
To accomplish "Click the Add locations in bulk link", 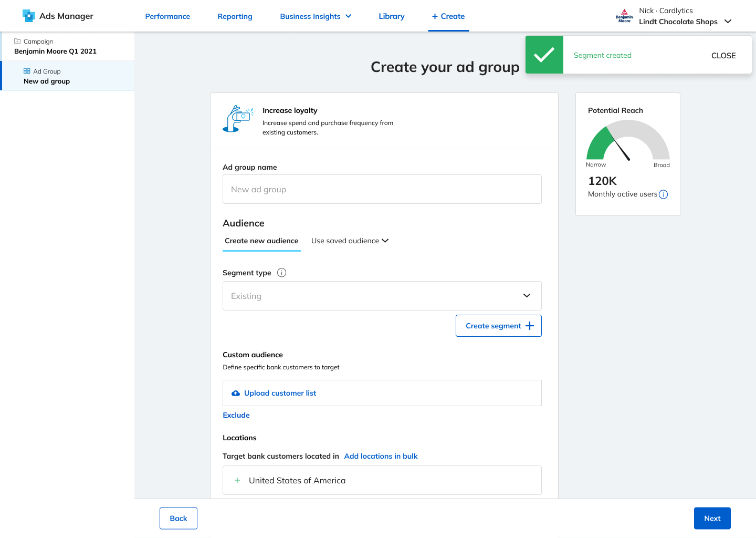I will pos(381,456).
